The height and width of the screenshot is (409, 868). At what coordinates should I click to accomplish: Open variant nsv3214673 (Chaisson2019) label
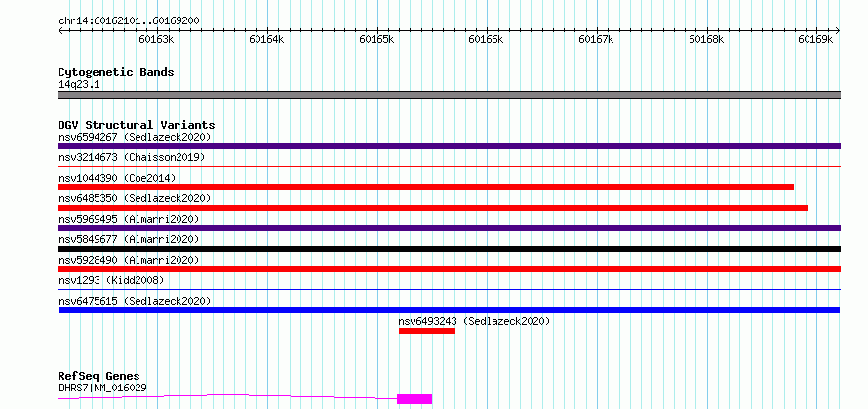[132, 157]
